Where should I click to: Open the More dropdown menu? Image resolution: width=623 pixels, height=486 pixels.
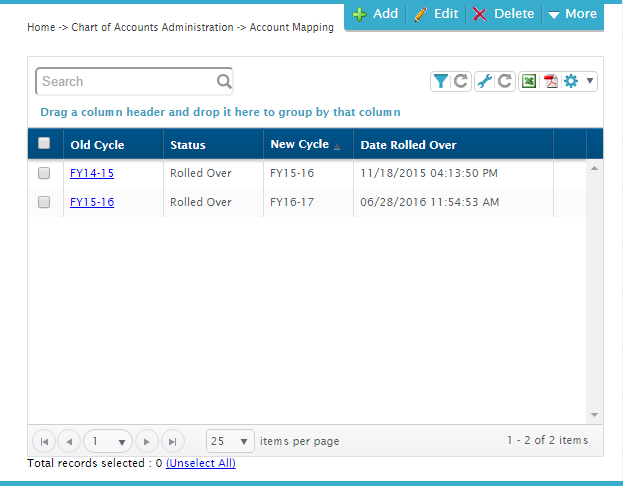pyautogui.click(x=572, y=14)
